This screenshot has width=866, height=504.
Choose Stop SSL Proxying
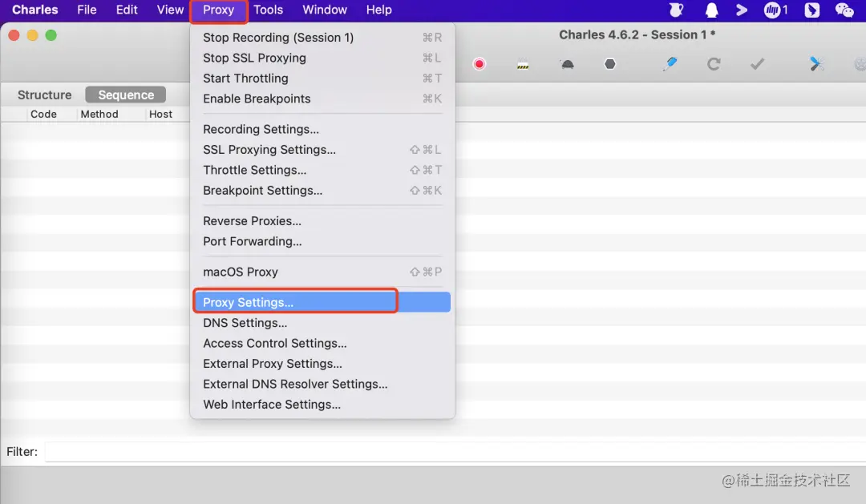click(x=322, y=58)
